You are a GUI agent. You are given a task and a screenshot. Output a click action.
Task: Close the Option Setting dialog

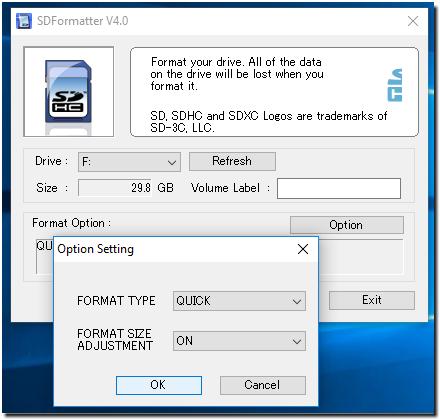point(303,249)
